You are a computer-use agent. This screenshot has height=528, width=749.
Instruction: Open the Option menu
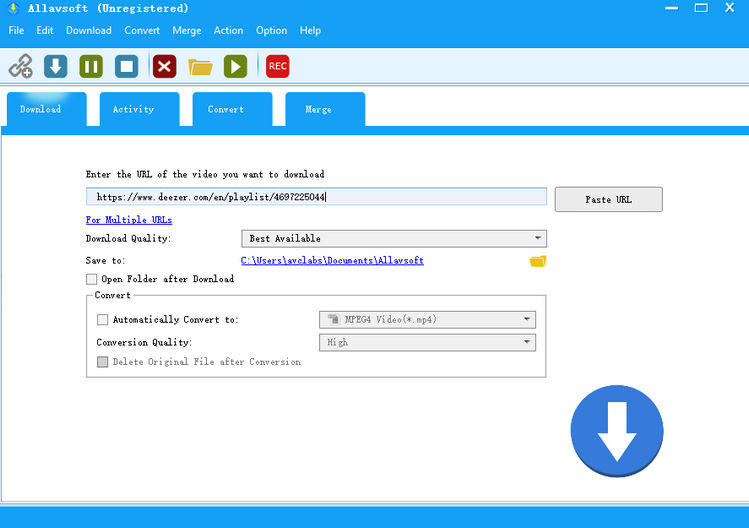point(271,30)
